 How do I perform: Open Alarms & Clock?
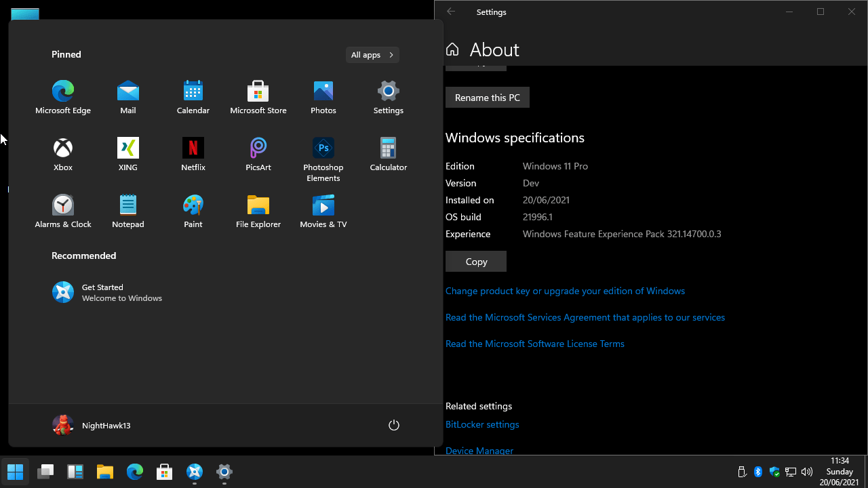point(63,211)
